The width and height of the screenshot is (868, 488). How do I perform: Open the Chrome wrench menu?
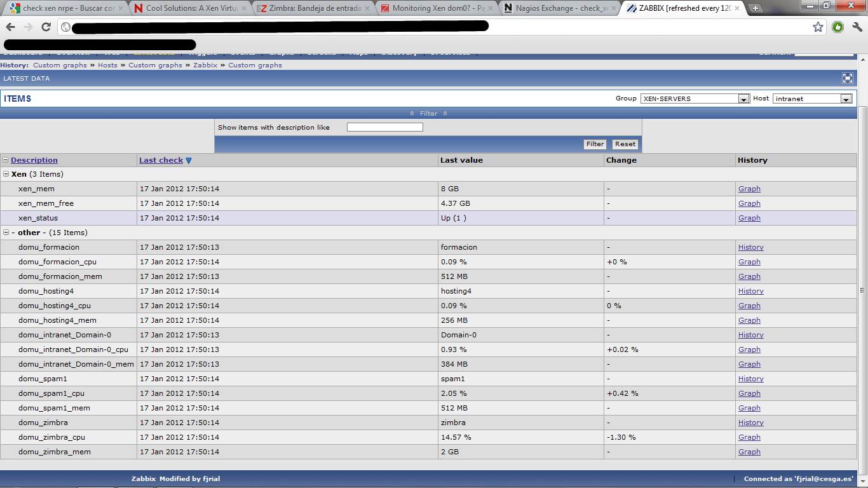pyautogui.click(x=857, y=27)
